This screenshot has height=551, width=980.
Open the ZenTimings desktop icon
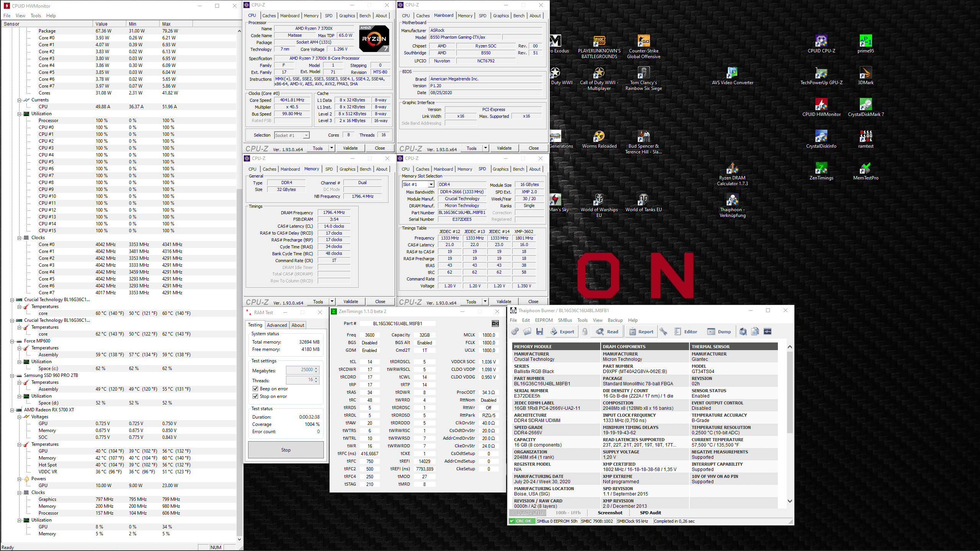tap(821, 171)
